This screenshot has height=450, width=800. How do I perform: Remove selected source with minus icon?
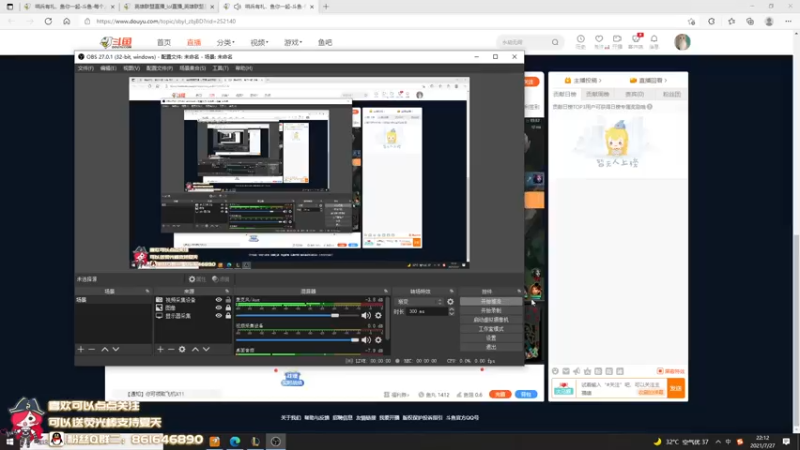[x=171, y=349]
